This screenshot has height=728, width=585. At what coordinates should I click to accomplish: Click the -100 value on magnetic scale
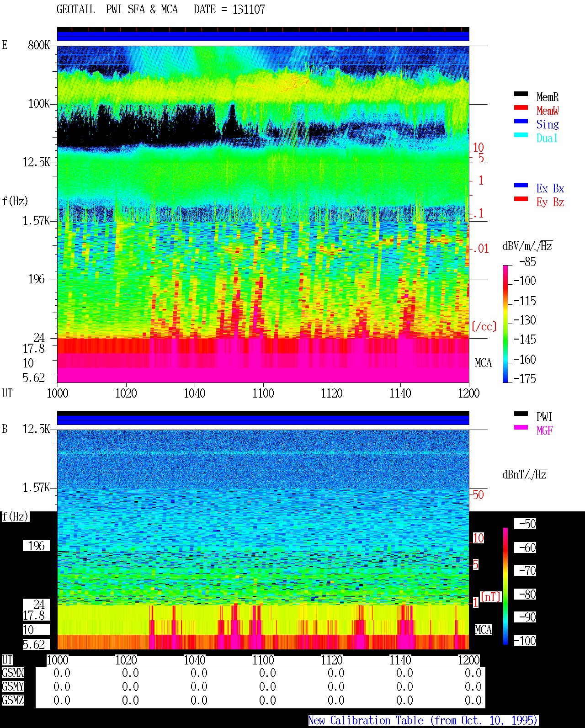525,641
